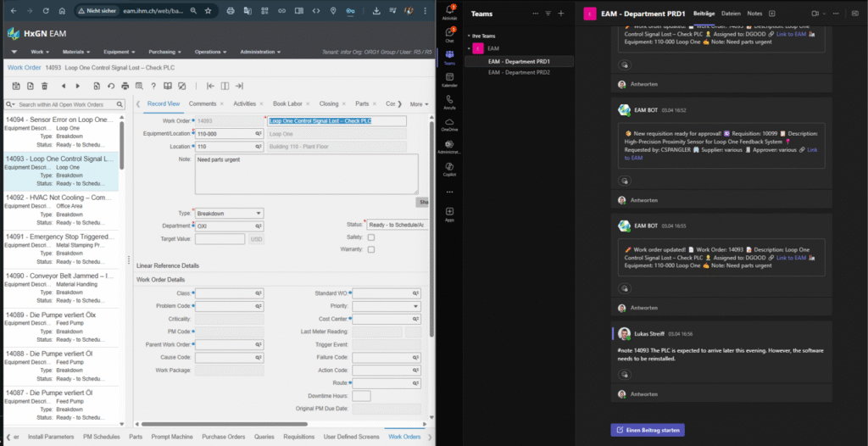This screenshot has width=868, height=446.
Task: Open the browser downloads icon
Action: coord(376,10)
